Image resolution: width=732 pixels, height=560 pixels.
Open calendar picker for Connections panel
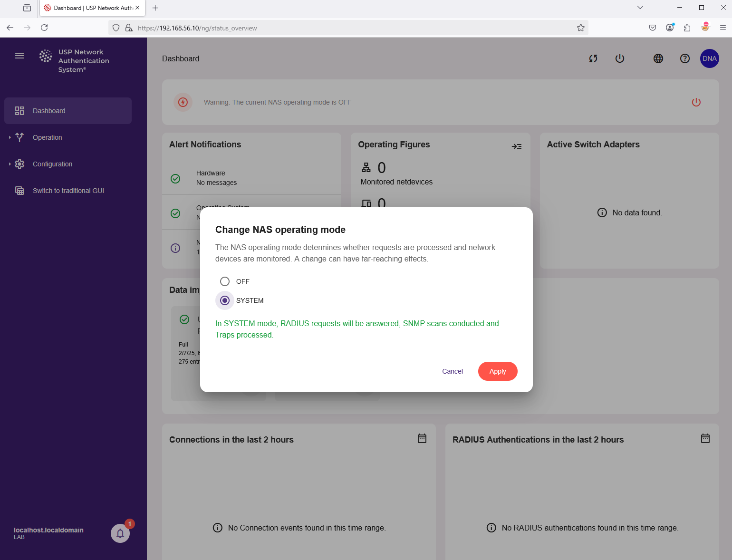(422, 438)
